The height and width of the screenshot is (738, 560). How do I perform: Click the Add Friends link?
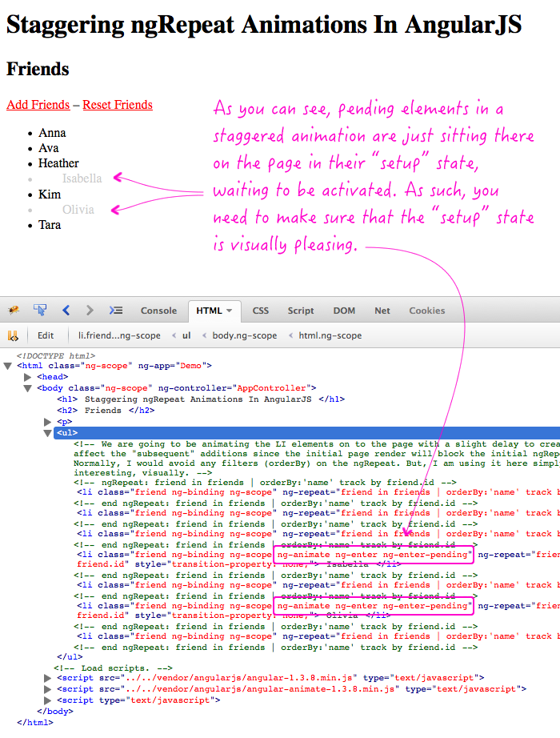point(38,105)
